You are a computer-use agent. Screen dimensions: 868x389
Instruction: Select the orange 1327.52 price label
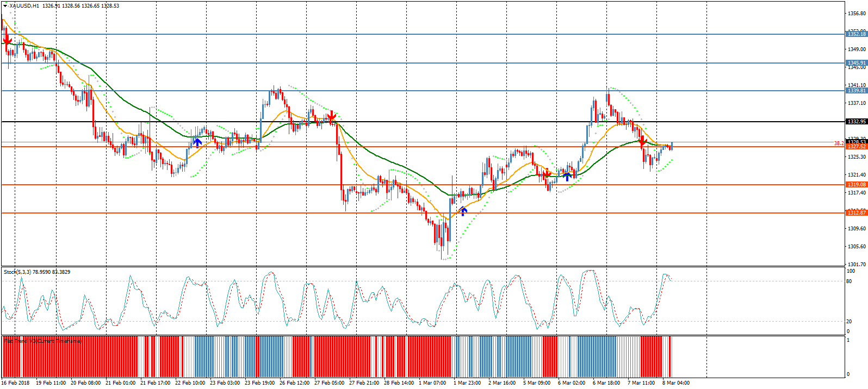[856, 147]
